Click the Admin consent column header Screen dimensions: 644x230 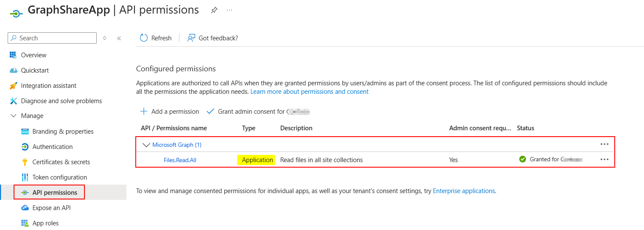(x=480, y=128)
